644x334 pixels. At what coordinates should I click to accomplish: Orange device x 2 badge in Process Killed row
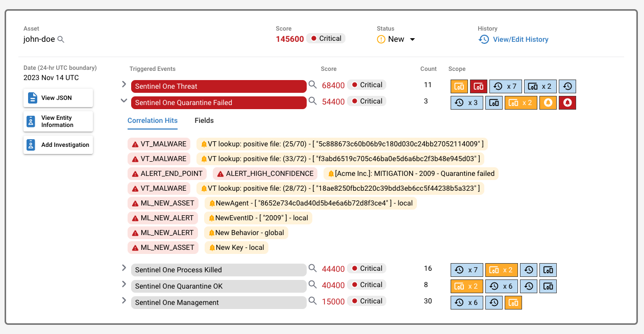502,270
